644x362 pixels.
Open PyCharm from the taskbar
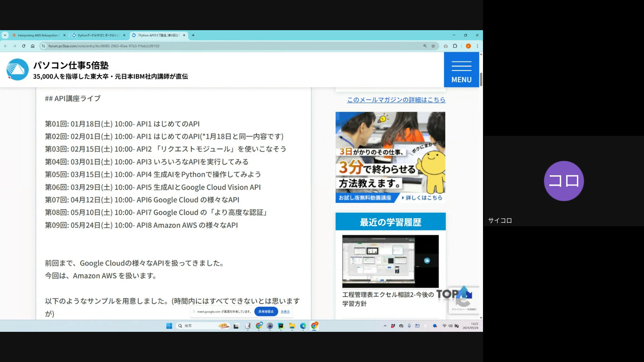tap(281, 326)
